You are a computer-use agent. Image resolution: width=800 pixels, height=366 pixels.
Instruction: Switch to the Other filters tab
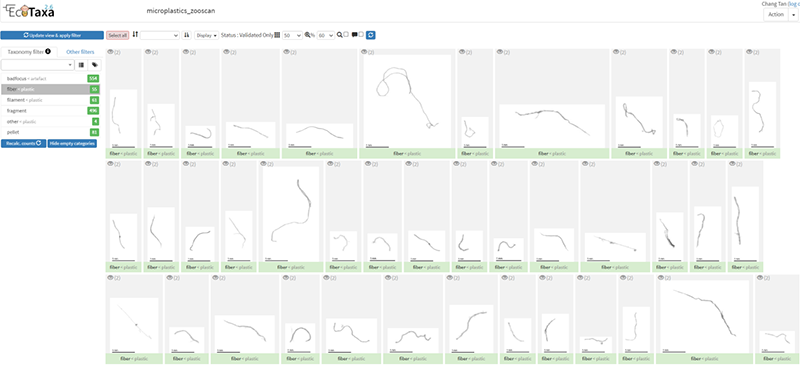coord(80,52)
